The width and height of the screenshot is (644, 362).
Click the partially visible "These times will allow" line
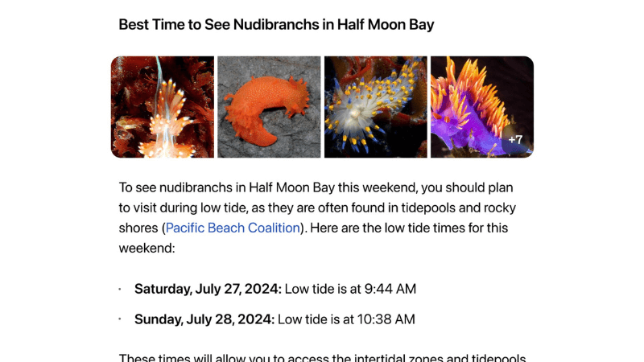(323, 357)
